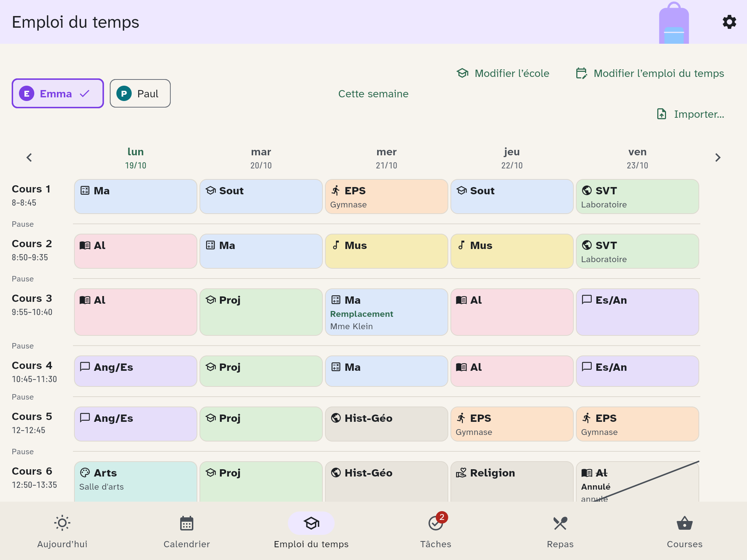
Task: Open Repas tab
Action: tap(560, 531)
